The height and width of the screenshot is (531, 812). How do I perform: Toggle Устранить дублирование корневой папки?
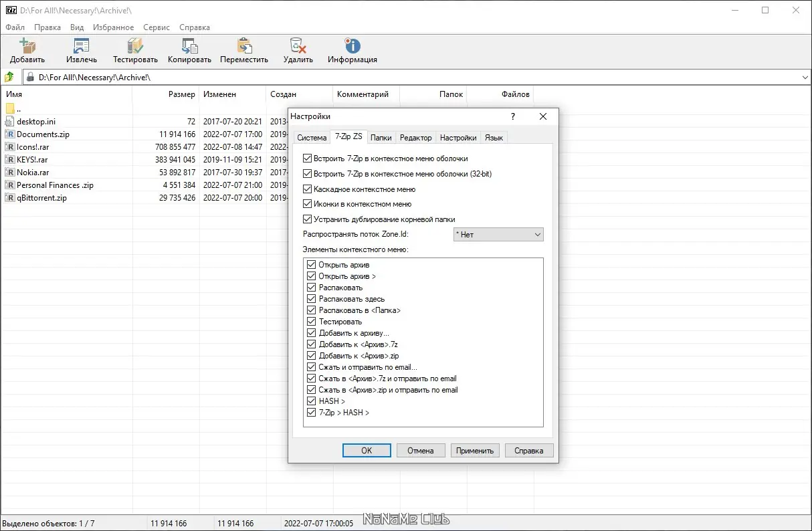point(308,219)
